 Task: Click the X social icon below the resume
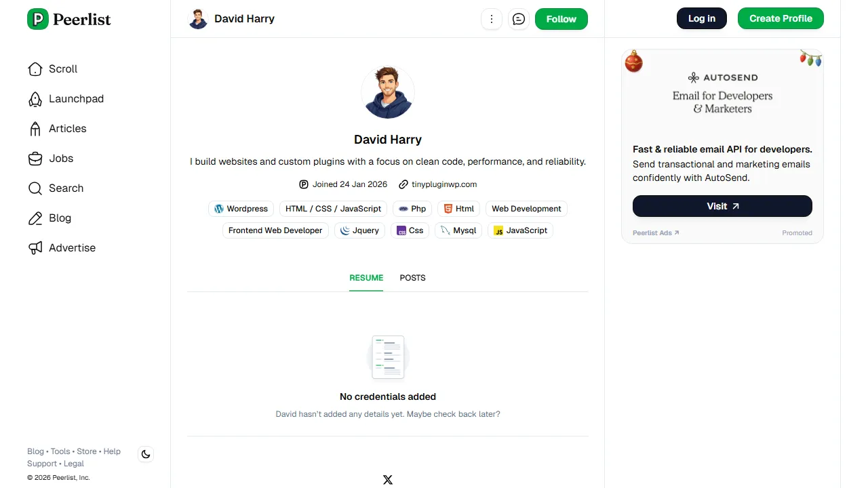(x=388, y=479)
